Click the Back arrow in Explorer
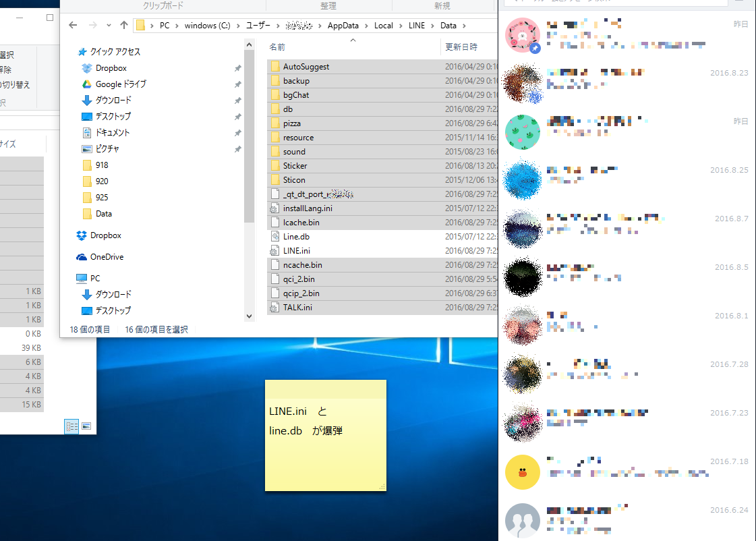 (74, 26)
